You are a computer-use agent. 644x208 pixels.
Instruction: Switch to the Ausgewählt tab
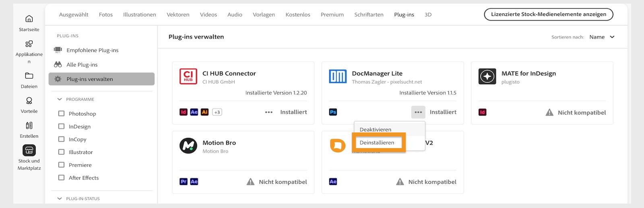[74, 14]
